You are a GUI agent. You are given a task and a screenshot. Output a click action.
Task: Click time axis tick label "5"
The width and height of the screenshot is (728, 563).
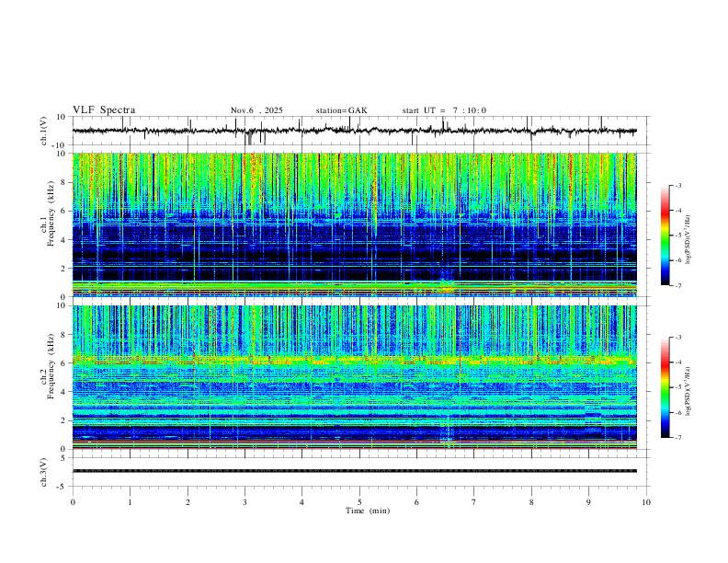[359, 502]
